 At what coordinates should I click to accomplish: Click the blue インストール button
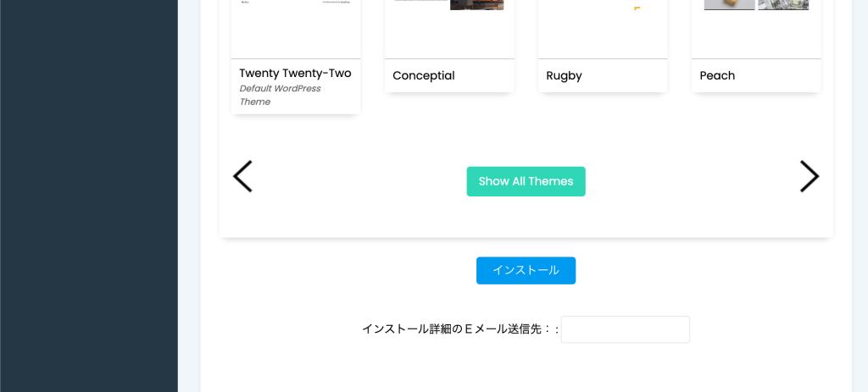526,270
